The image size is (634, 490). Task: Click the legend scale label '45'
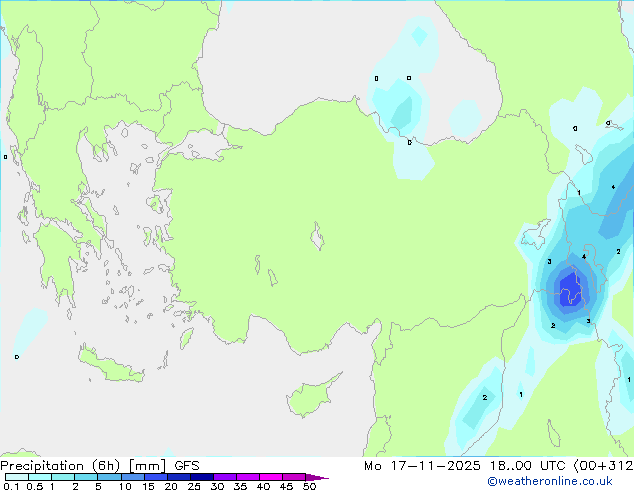click(x=286, y=486)
